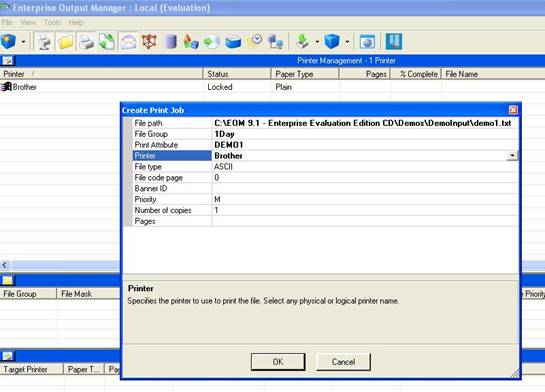Expand the Printer dropdown showing Brother

tap(512, 156)
